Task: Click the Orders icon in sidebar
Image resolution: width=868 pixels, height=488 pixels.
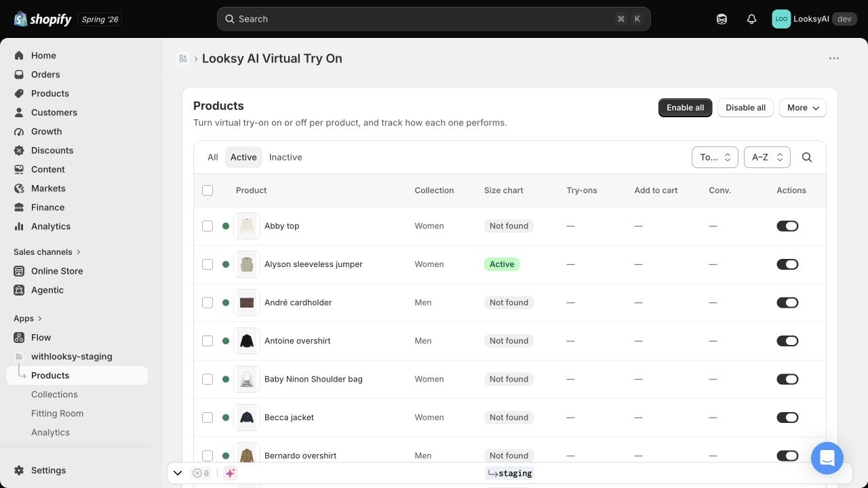Action: [x=19, y=75]
